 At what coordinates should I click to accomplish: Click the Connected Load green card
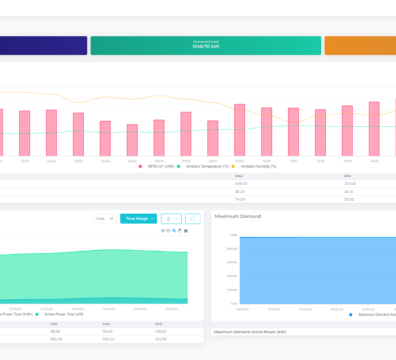pyautogui.click(x=206, y=45)
